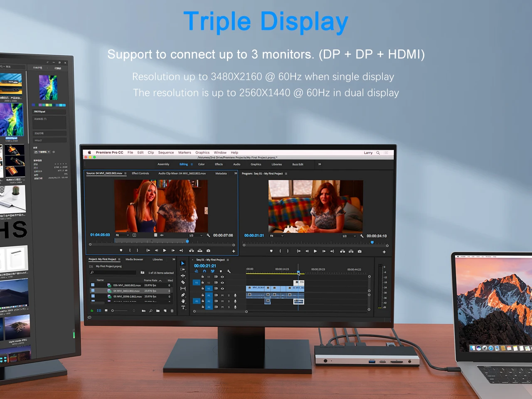532x399 pixels.
Task: Open Source monitor button editor plus
Action: pos(234,251)
